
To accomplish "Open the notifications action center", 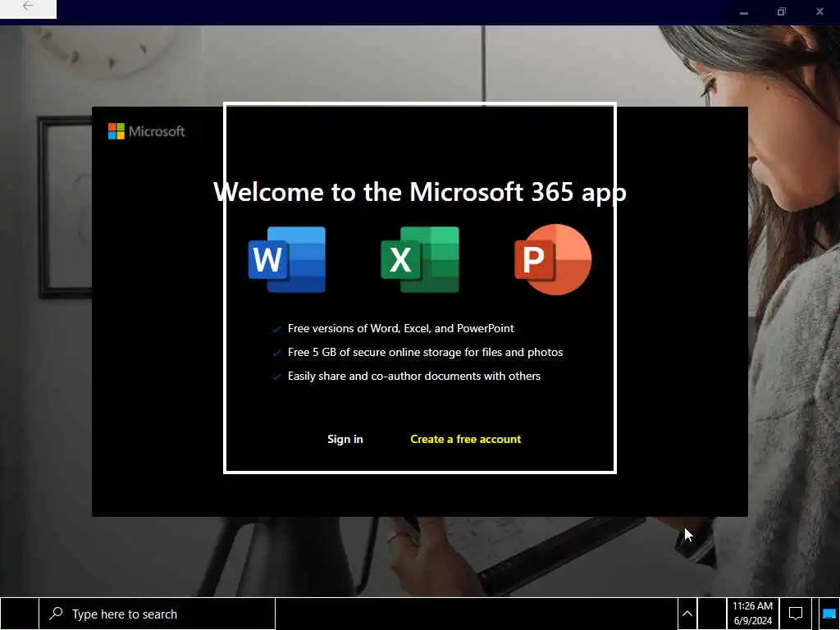I will (x=796, y=614).
